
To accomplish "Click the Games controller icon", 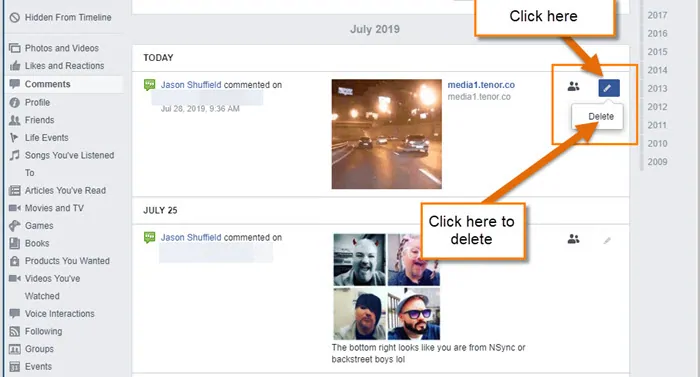I will (15, 226).
